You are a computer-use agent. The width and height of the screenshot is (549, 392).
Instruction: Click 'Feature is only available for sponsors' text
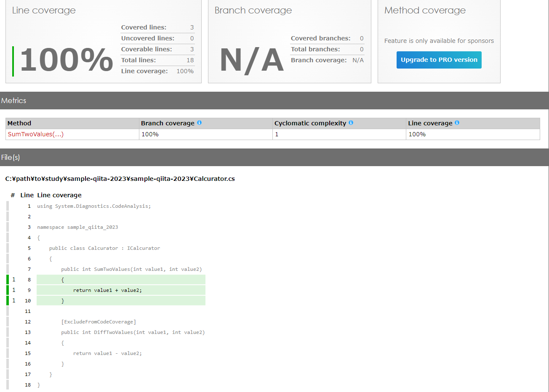[x=439, y=41]
